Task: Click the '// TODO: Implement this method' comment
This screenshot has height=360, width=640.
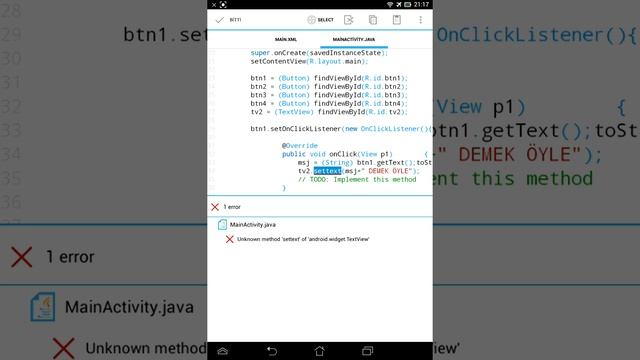Action: point(357,179)
